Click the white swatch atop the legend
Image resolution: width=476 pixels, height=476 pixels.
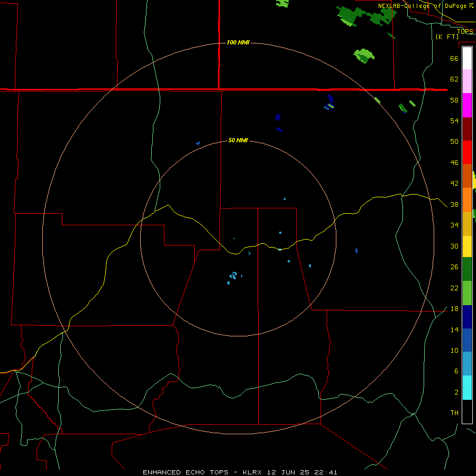pyautogui.click(x=467, y=58)
